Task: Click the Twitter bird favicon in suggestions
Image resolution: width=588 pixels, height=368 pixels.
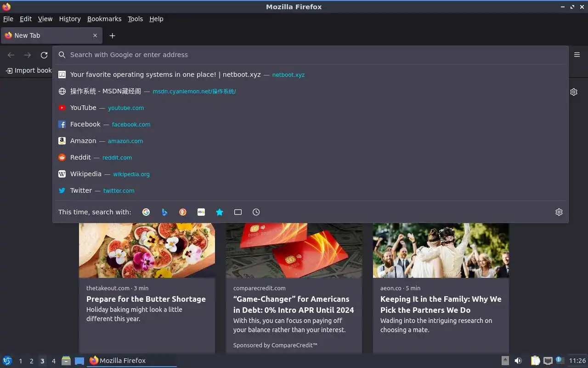Action: click(x=62, y=190)
